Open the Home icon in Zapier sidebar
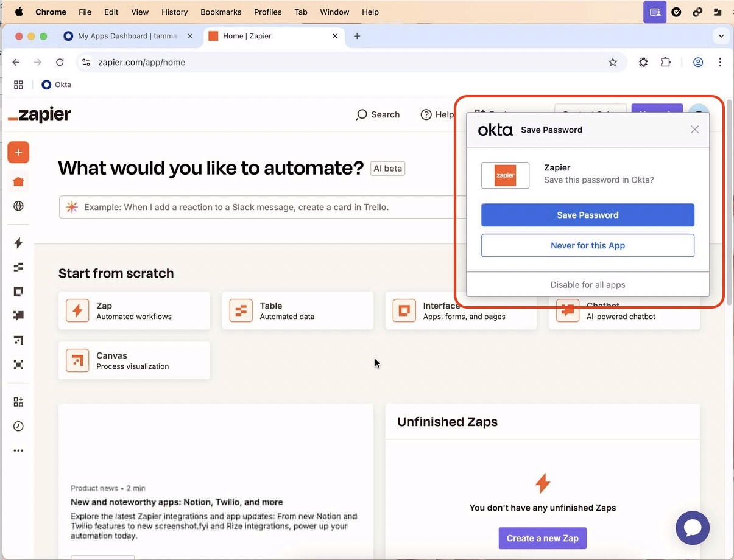Image resolution: width=734 pixels, height=560 pixels. pos(18,181)
